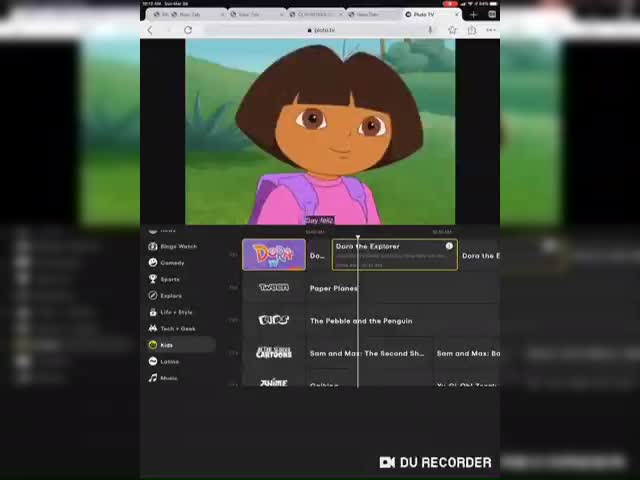Image resolution: width=640 pixels, height=480 pixels.
Task: Reload the pluto.tv page
Action: pyautogui.click(x=188, y=30)
